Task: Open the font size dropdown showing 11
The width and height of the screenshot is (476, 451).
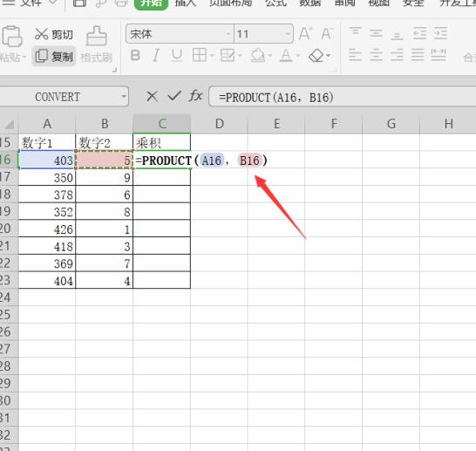Action: click(x=288, y=34)
